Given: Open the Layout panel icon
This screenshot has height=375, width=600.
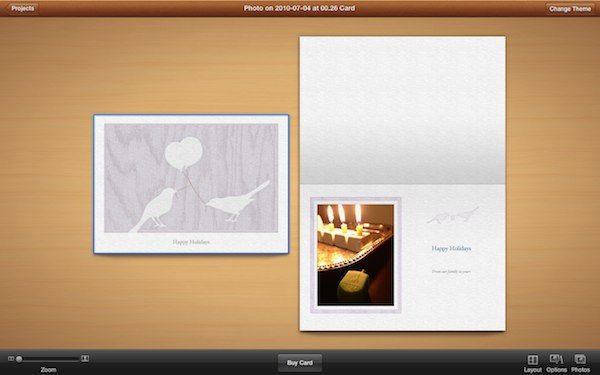Looking at the screenshot, I should coord(533,360).
